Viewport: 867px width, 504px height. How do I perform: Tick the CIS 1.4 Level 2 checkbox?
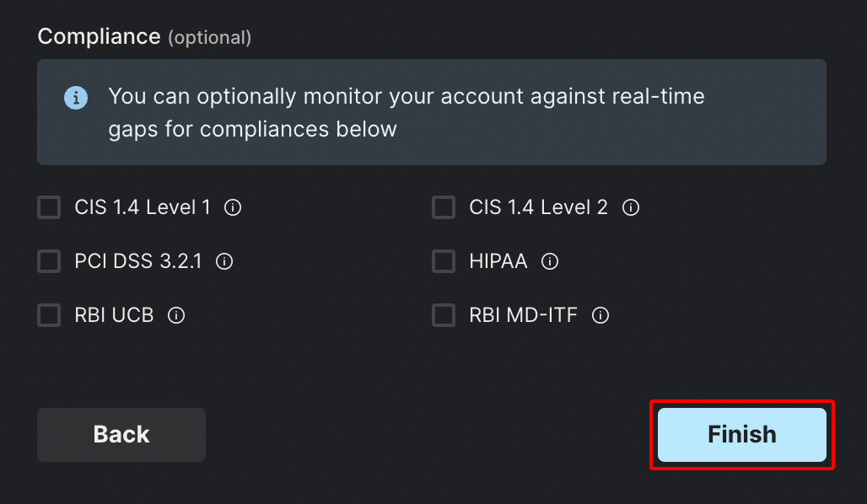[x=444, y=208]
